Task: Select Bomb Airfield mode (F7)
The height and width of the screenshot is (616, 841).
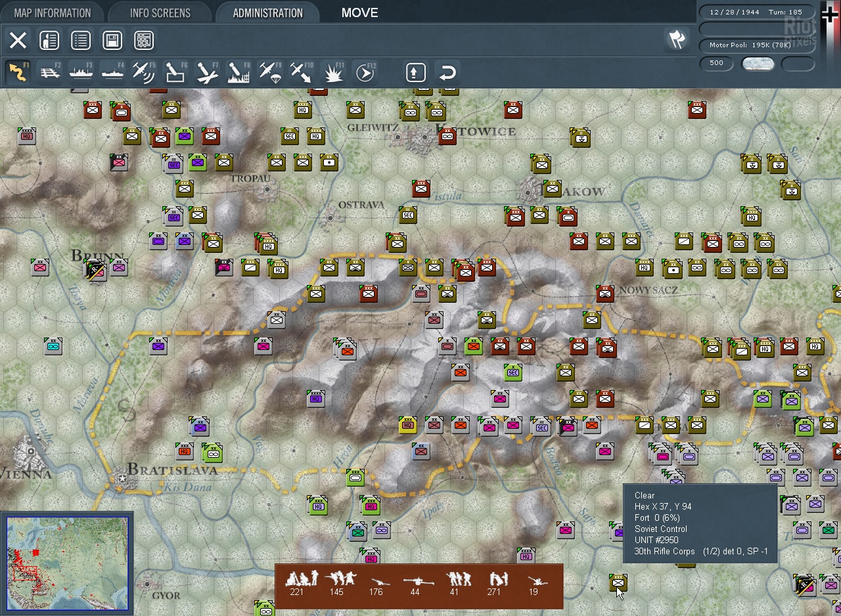Action: [207, 72]
